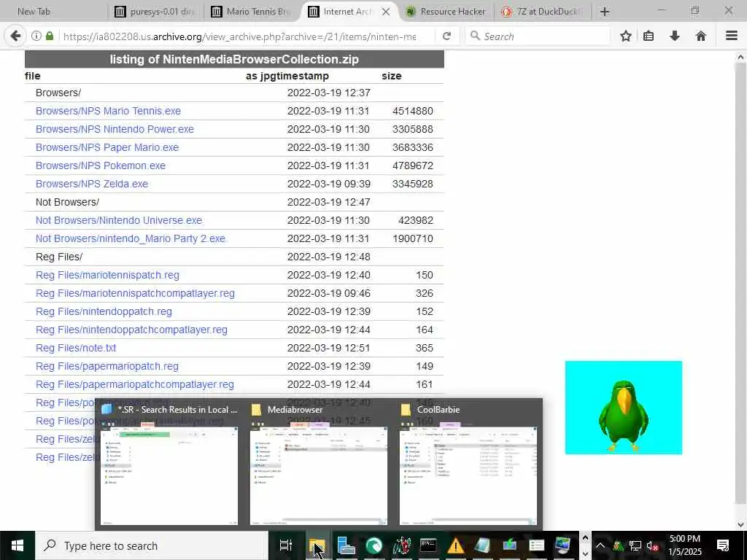Click the yellow warning triangle taskbar icon
747x560 pixels.
[455, 545]
